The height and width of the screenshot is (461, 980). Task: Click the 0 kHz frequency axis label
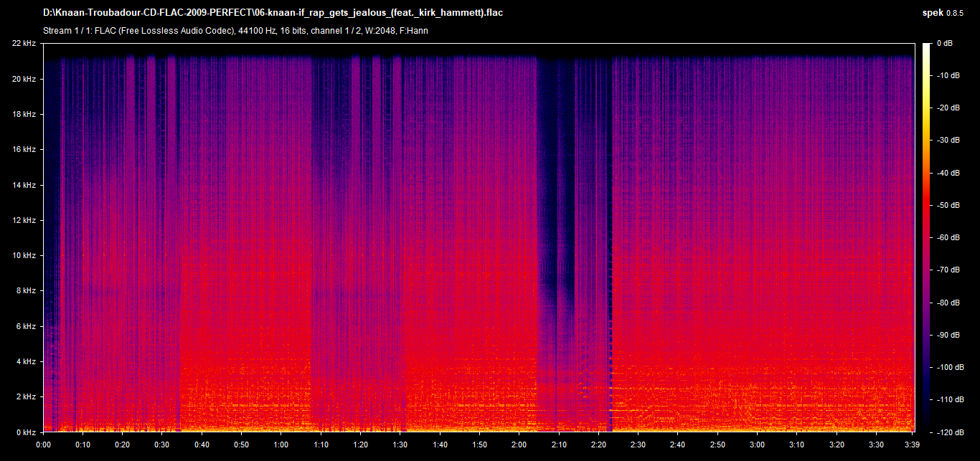click(26, 432)
